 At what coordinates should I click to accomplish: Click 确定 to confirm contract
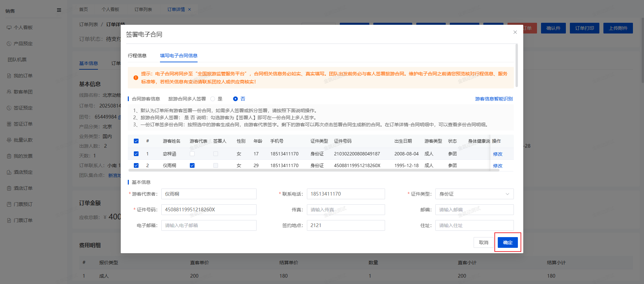[507, 242]
